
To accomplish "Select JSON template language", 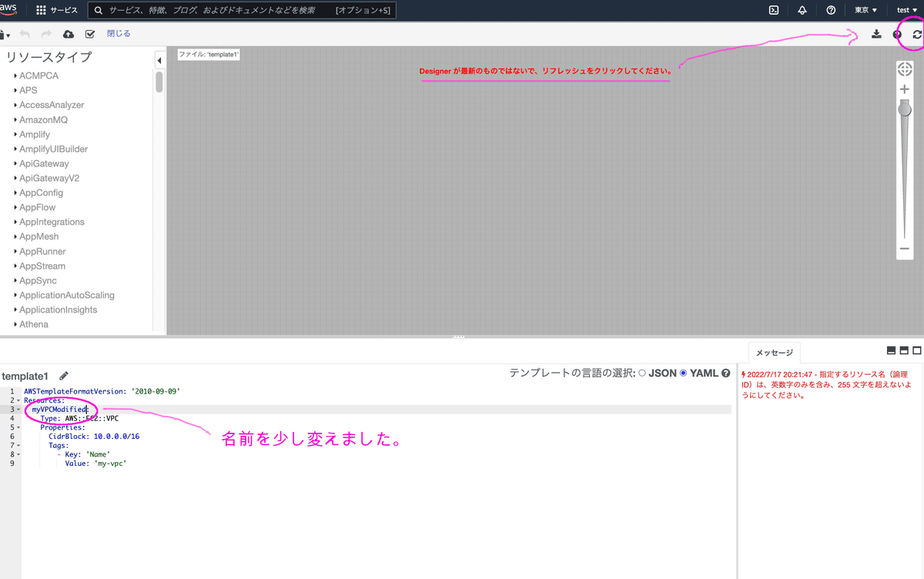I will click(x=643, y=373).
